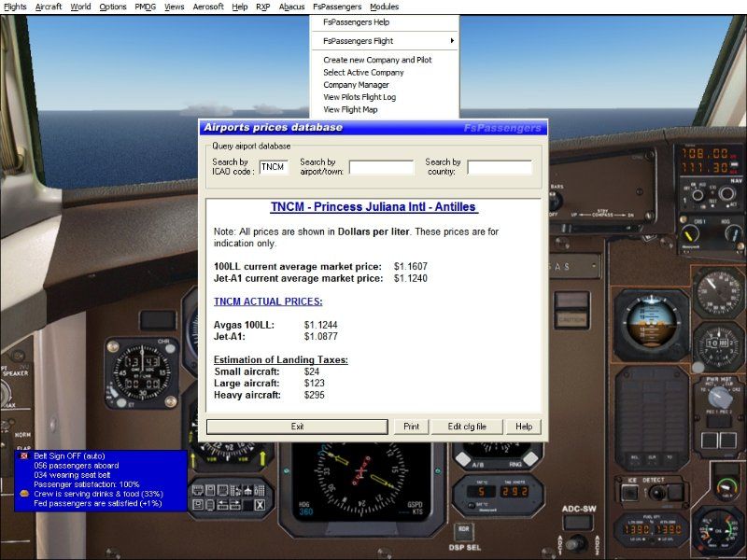Click the Exit button in the dialog

(297, 427)
